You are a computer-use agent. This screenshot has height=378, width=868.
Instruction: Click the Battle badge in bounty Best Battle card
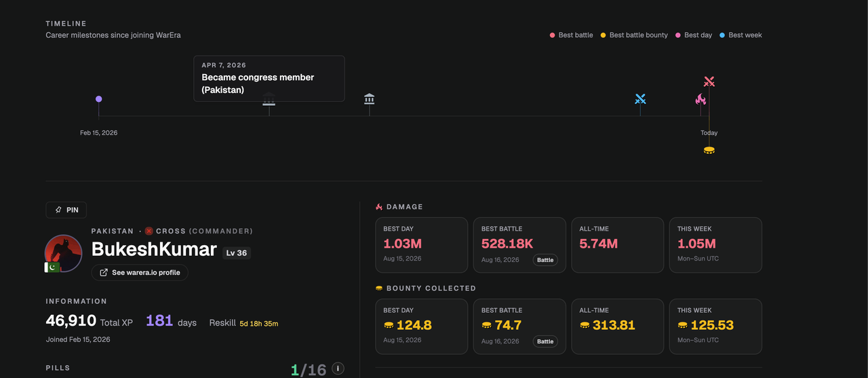(x=545, y=341)
